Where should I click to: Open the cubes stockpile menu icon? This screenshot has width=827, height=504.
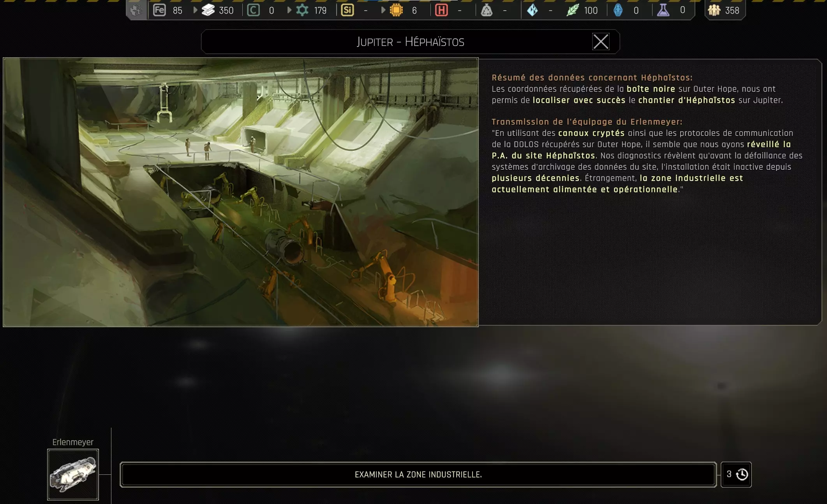pos(136,10)
